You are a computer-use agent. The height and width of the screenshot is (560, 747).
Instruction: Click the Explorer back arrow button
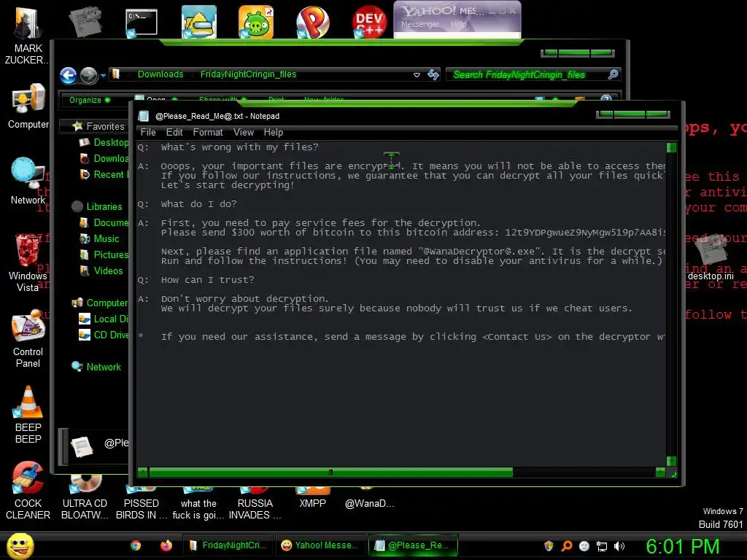pyautogui.click(x=68, y=75)
